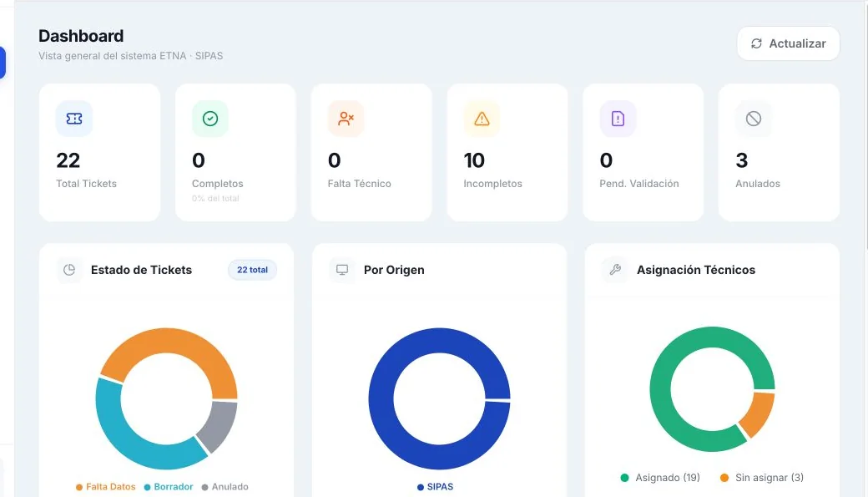The image size is (868, 497).
Task: Click the purple document alert icon in Pend. Validación card
Action: (618, 119)
